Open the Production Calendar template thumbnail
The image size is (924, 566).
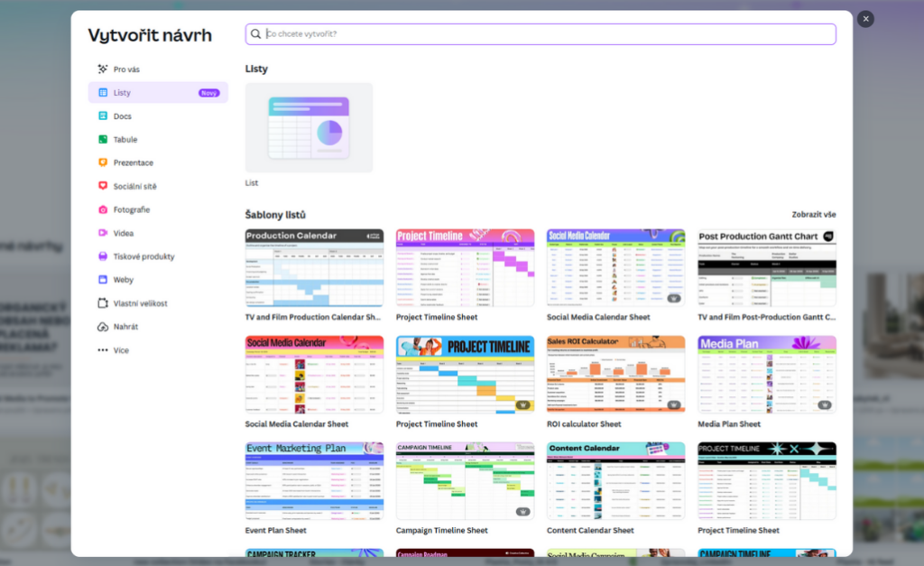pos(314,268)
